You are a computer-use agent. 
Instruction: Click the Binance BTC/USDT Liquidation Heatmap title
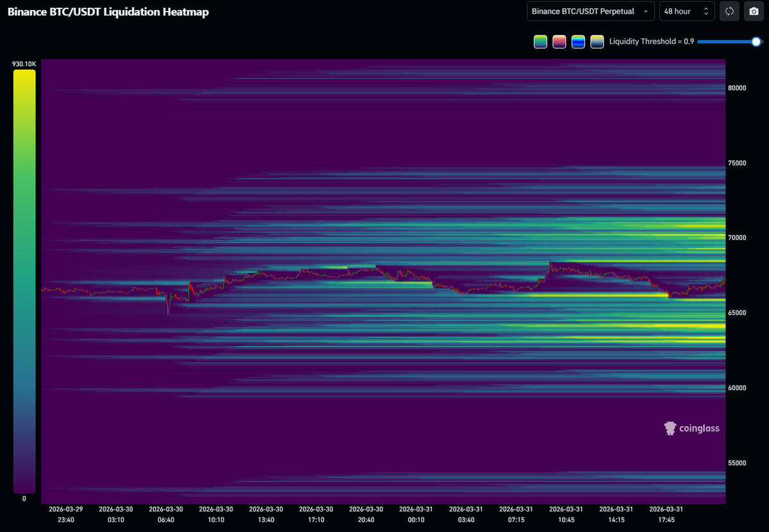tap(108, 12)
